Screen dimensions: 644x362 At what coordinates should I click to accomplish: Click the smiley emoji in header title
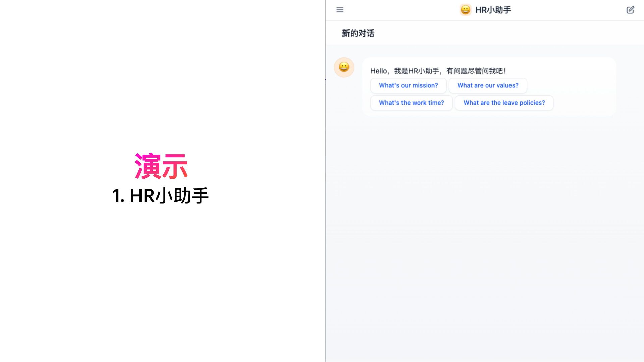(465, 10)
